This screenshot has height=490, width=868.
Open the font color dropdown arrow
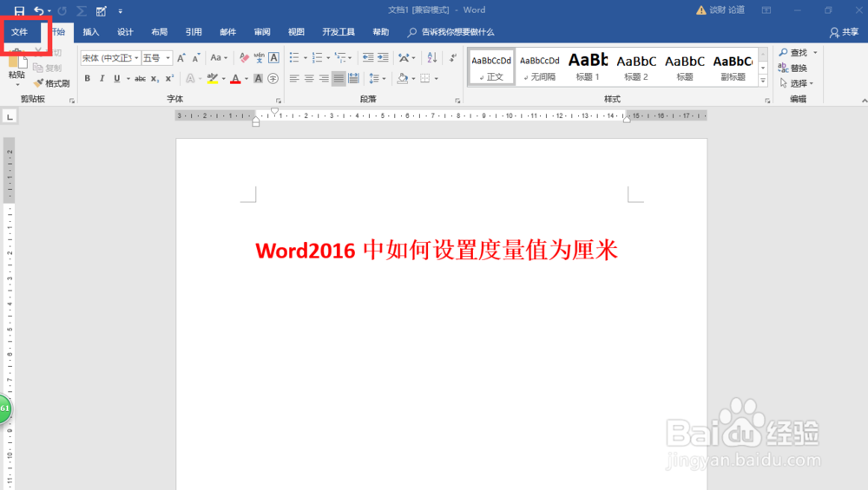247,79
